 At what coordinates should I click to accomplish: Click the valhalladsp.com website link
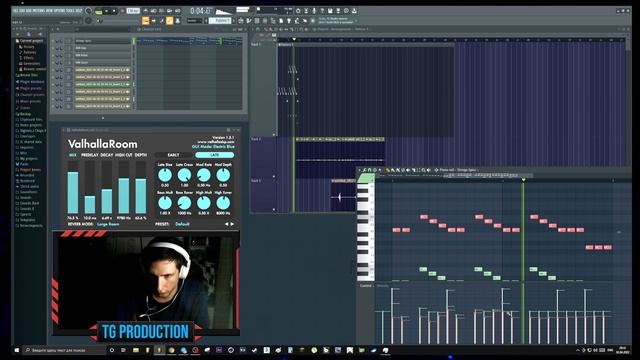pos(216,142)
